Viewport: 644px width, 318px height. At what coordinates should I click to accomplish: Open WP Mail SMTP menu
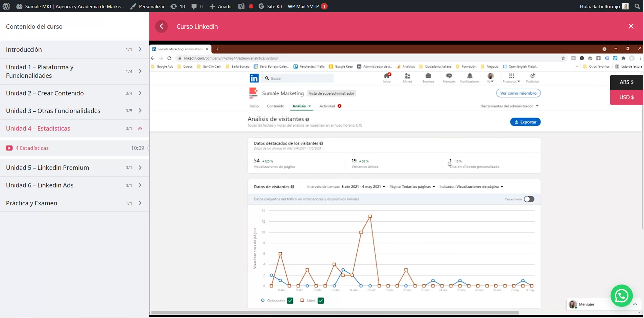coord(307,6)
